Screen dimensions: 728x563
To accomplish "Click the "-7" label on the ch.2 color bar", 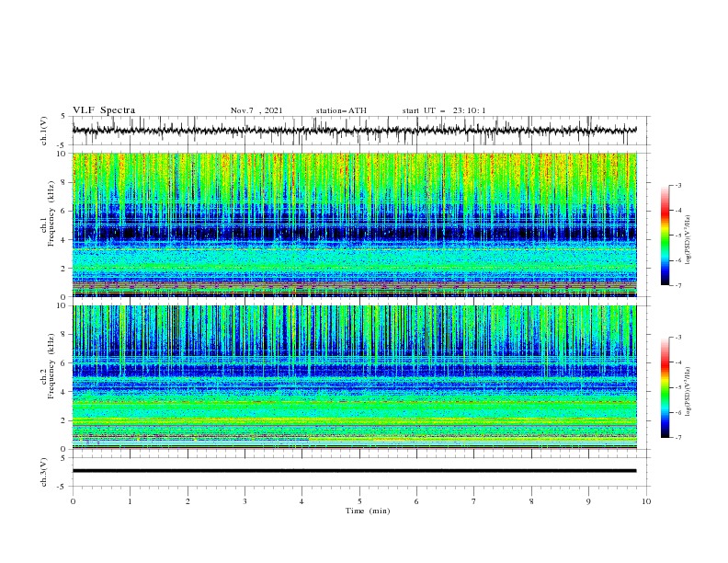I will pyautogui.click(x=677, y=437).
